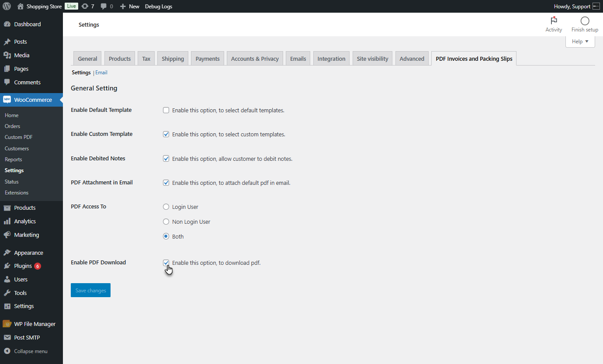
Task: Open the Activity flag icon
Action: (x=554, y=21)
